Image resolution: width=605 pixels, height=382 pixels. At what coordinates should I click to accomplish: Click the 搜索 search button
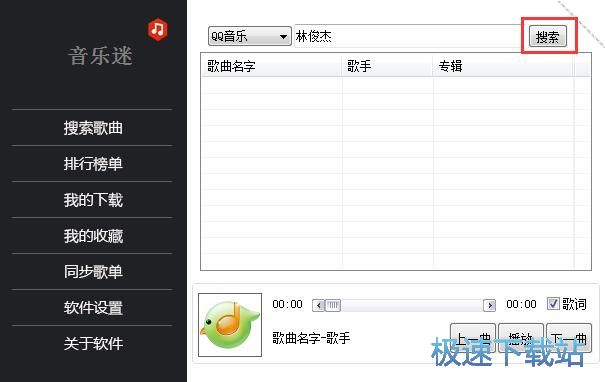pyautogui.click(x=548, y=37)
